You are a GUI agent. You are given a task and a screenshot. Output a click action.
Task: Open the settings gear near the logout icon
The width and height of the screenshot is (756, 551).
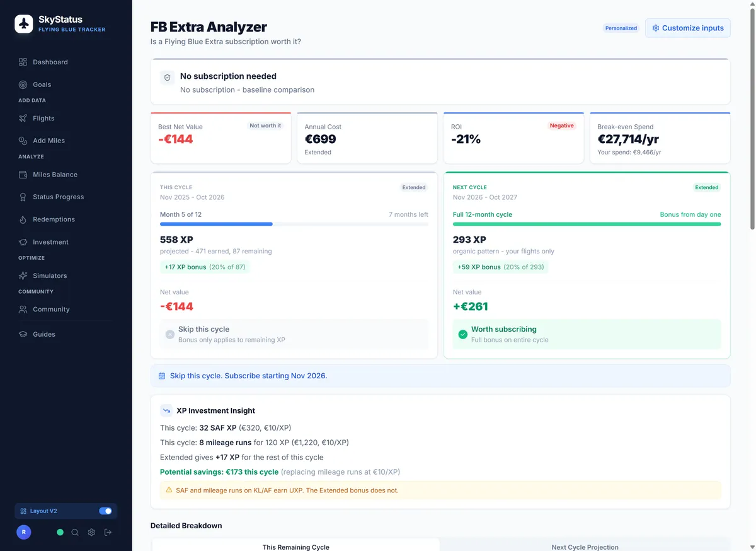coord(91,532)
